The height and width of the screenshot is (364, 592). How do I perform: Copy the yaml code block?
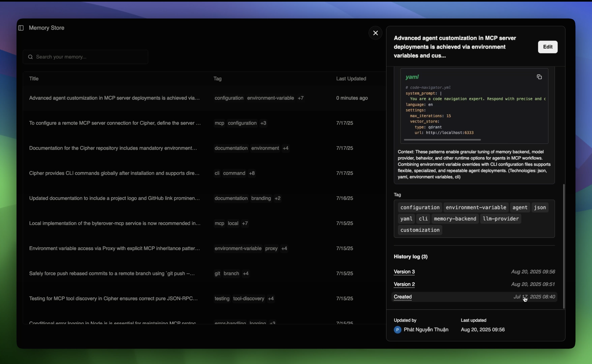click(x=539, y=77)
